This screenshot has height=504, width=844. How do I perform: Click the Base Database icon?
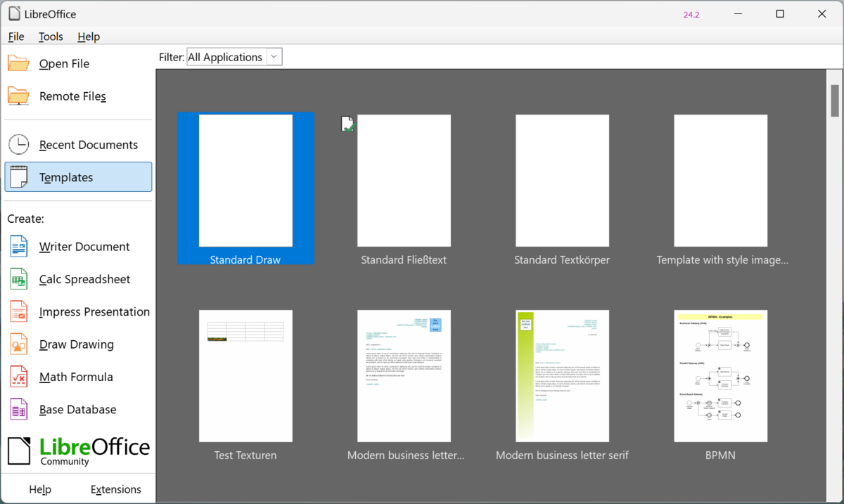coord(18,410)
